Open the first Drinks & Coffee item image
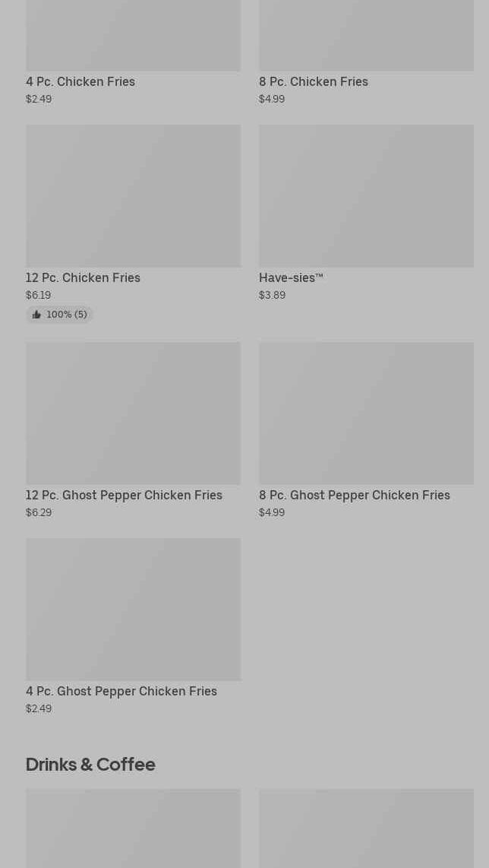Viewport: 489px width, 868px height. pos(134,828)
